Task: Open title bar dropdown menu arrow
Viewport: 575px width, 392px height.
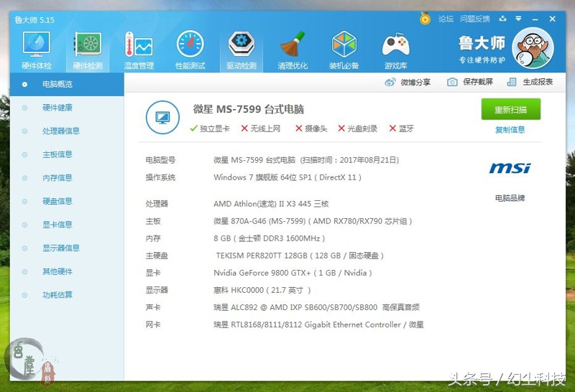Action: click(x=518, y=19)
